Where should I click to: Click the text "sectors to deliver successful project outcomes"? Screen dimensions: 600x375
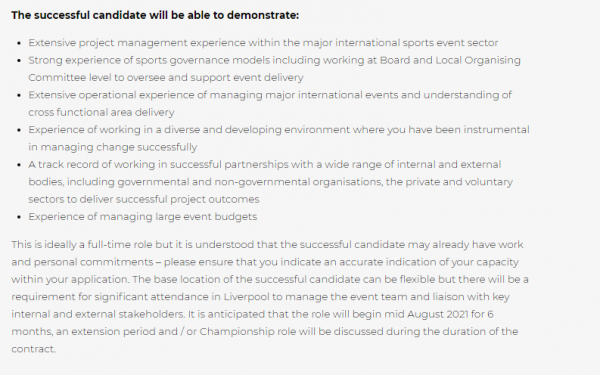coord(144,199)
